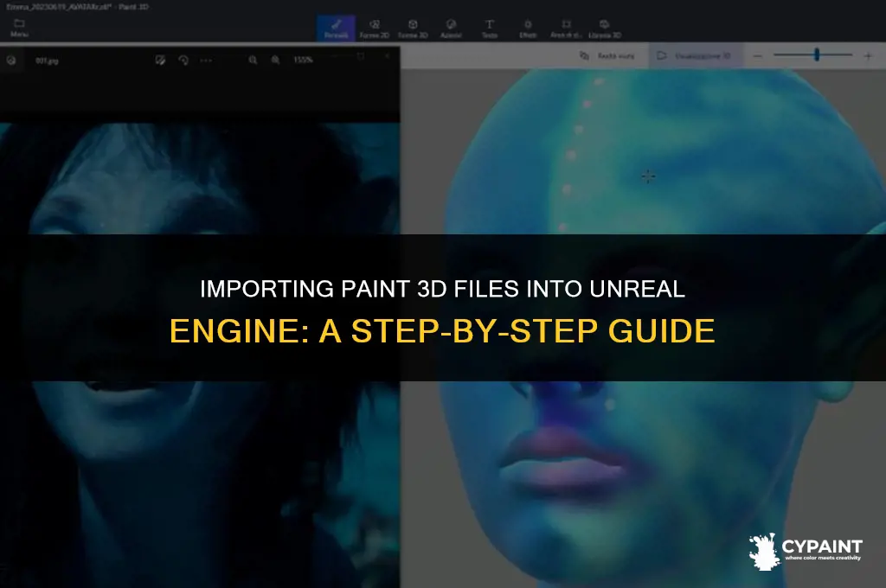Select the Pennelli brushes tab

pyautogui.click(x=337, y=29)
